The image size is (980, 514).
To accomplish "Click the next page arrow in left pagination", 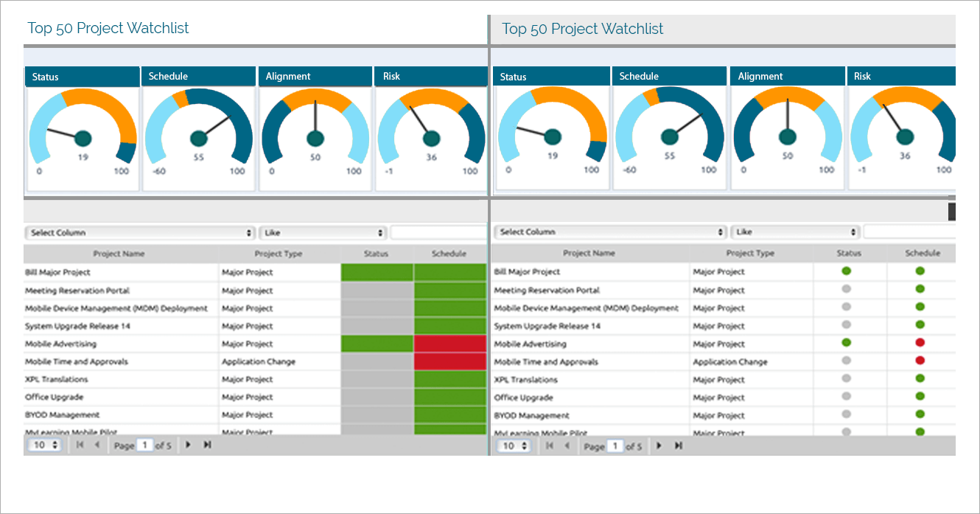I will click(188, 445).
